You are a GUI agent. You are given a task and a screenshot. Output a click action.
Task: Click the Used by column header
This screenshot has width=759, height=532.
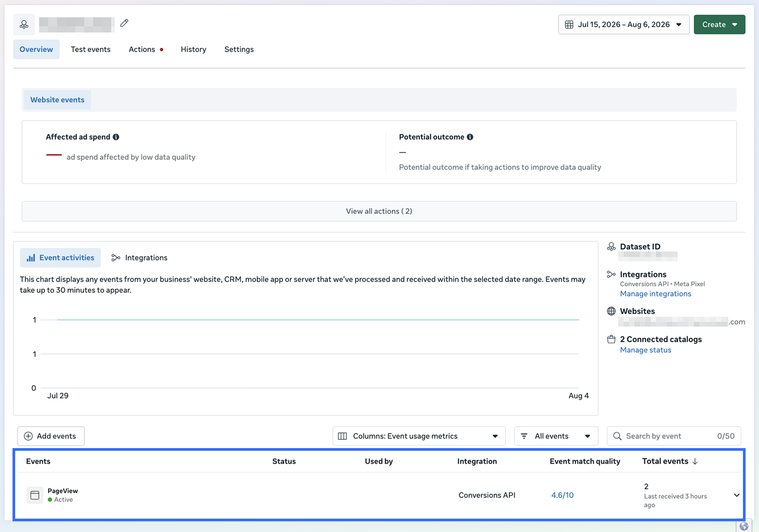379,461
